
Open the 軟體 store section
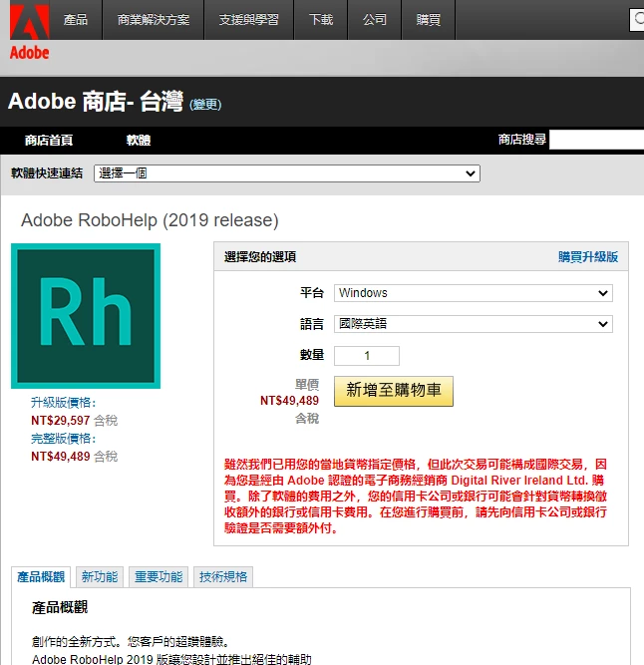(139, 140)
